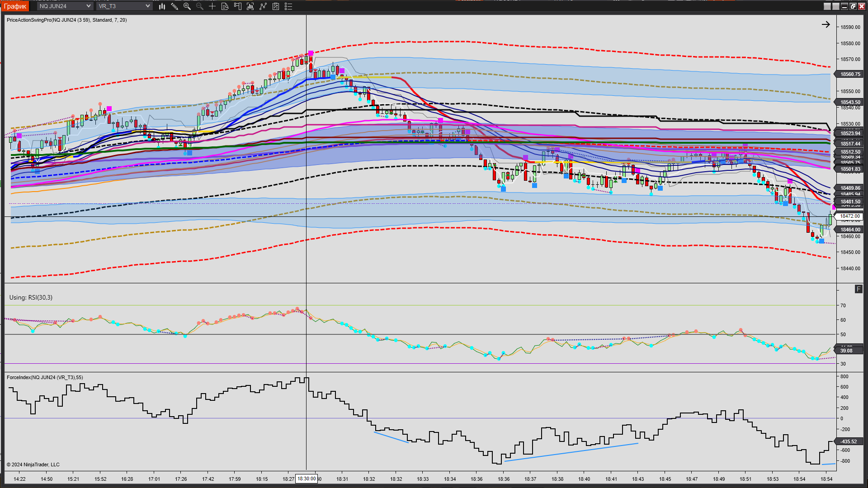Open the NQ JUN24 instrument dropdown
The height and width of the screenshot is (488, 868).
(65, 6)
